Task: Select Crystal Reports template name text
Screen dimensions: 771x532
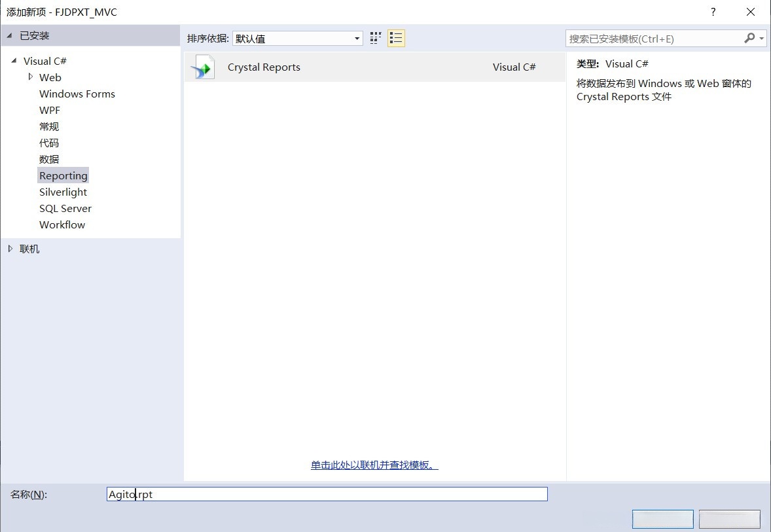Action: click(264, 67)
